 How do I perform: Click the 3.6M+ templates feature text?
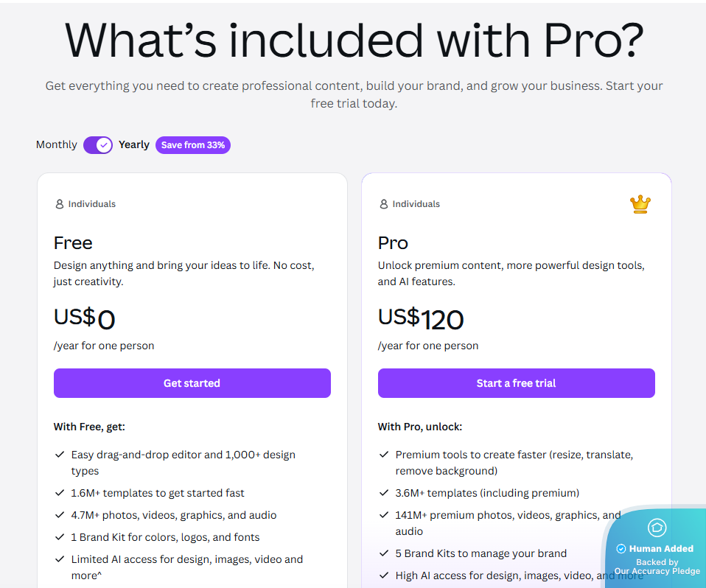pos(487,493)
